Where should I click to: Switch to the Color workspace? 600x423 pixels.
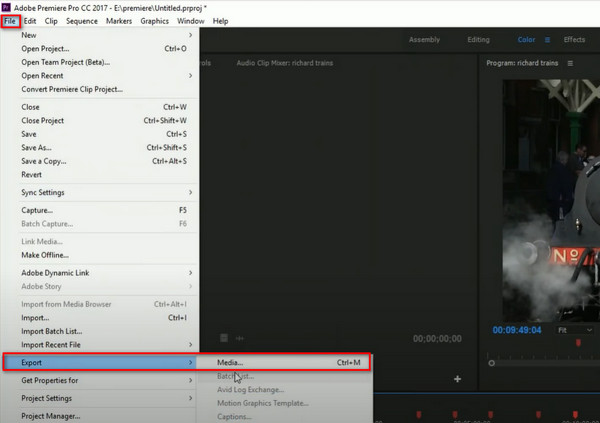526,40
